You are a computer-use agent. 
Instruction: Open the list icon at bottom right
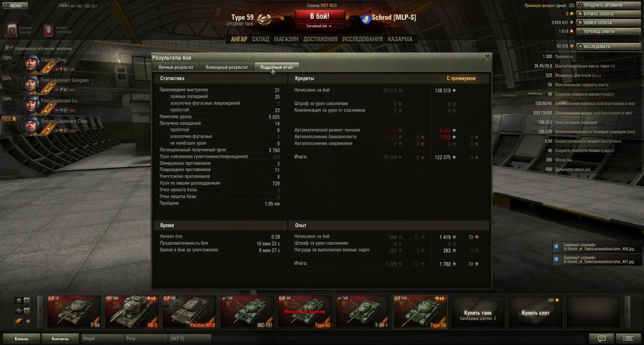pos(627,339)
